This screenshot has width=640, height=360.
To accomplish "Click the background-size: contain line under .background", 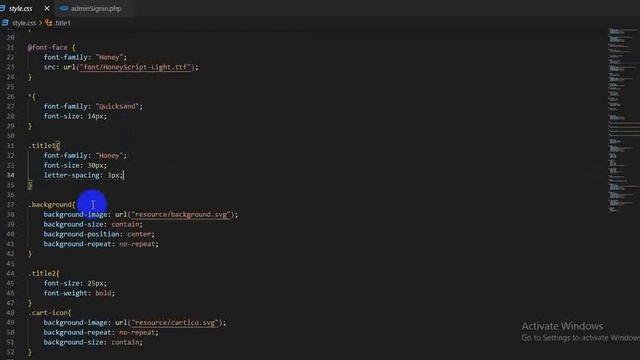I will [x=93, y=224].
